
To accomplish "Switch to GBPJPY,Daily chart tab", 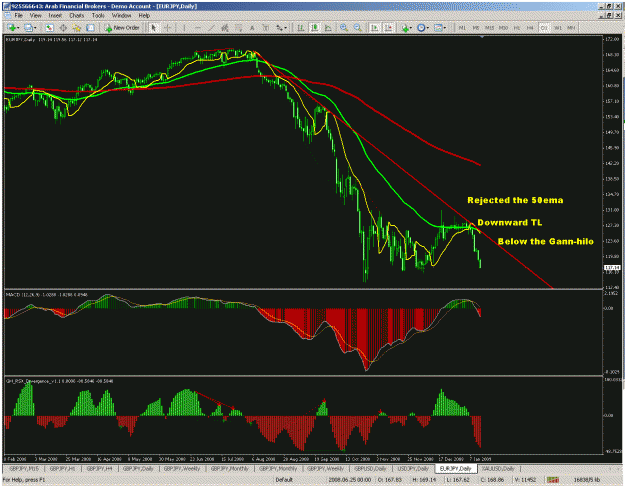I will 138,468.
